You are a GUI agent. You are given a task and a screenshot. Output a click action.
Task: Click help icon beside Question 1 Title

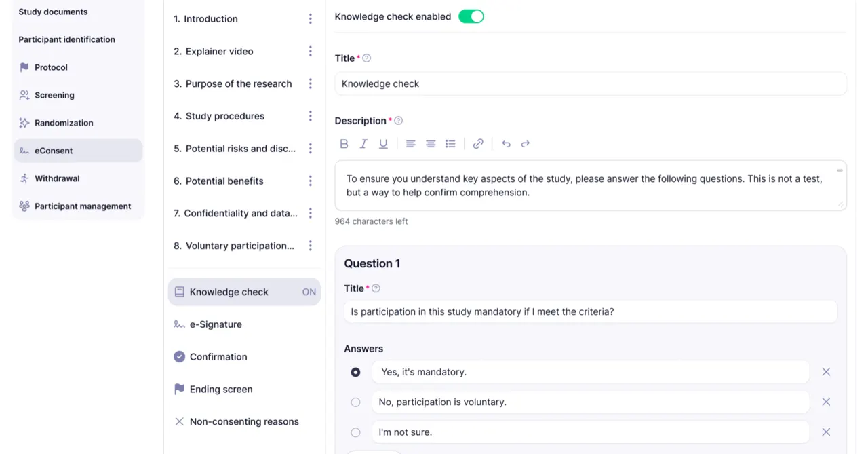coord(376,288)
